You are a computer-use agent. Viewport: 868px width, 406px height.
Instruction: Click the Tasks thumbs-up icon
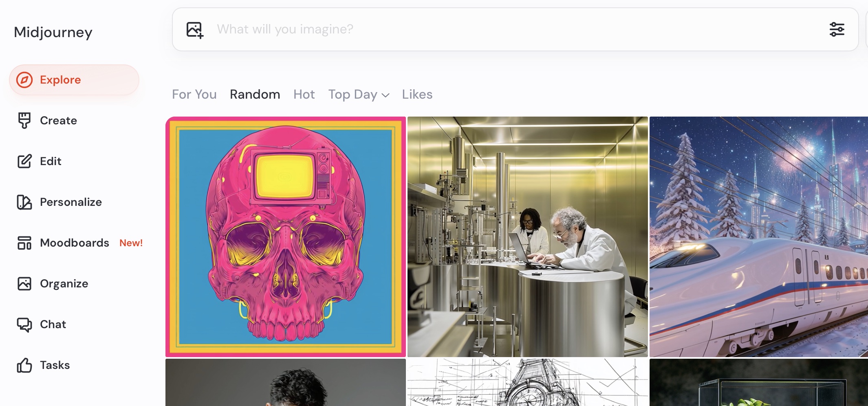point(24,365)
